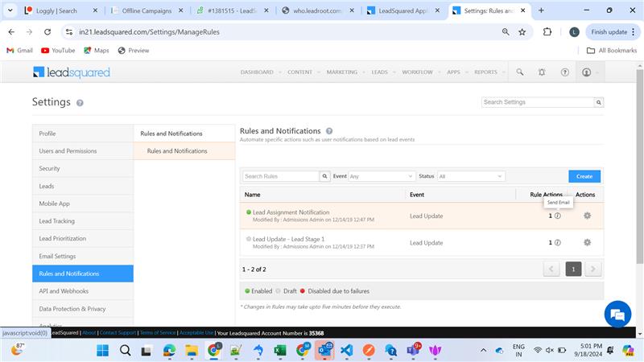Click info icon for Lead Update - Lead Stage 1
Screen dimensions: 644x362
pos(557,243)
